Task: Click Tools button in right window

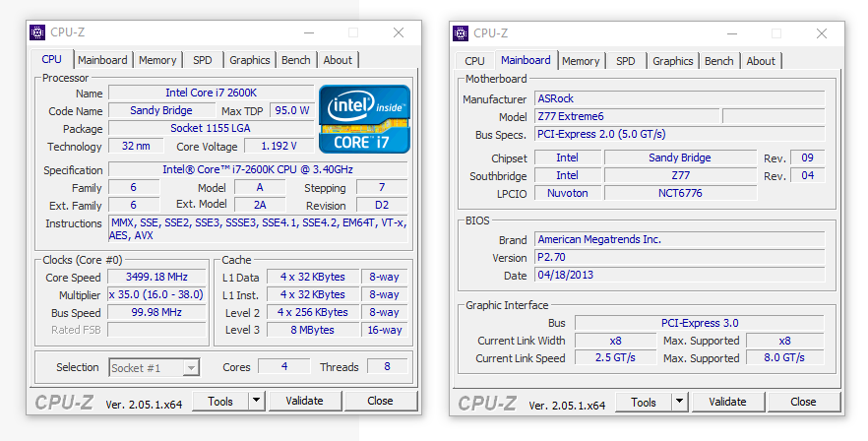Action: [x=644, y=403]
